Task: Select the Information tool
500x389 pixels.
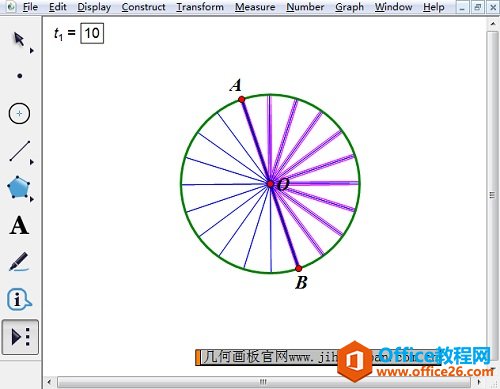Action: click(x=19, y=299)
